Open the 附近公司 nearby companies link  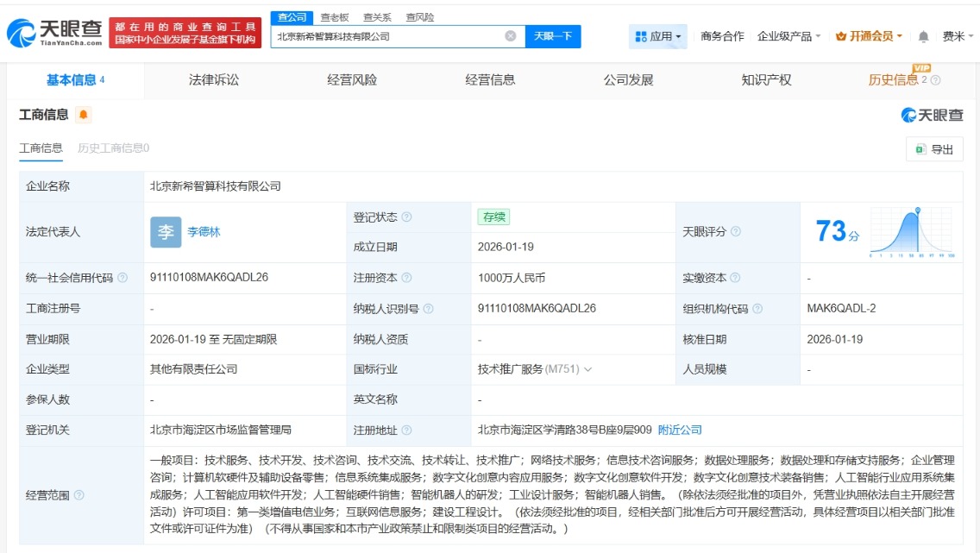(x=680, y=430)
